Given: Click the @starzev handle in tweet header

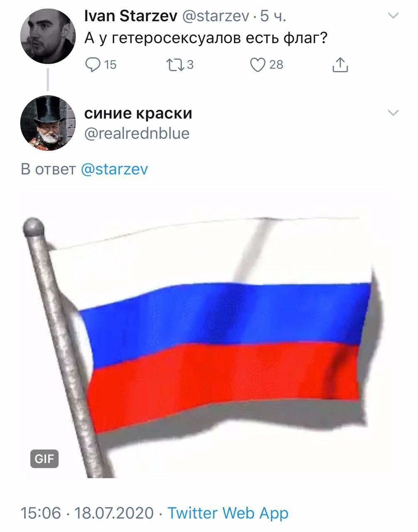Looking at the screenshot, I should [216, 16].
